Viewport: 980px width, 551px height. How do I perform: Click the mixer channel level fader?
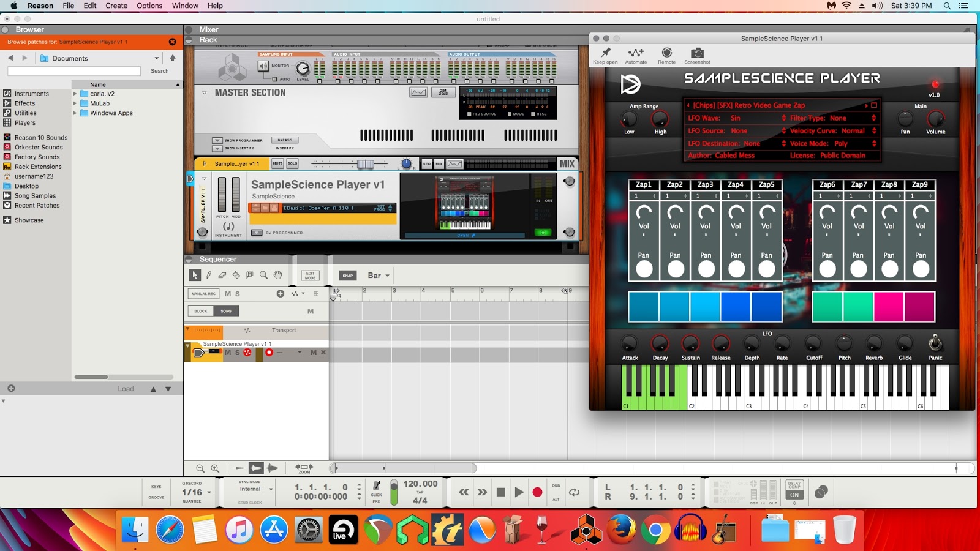pos(365,164)
